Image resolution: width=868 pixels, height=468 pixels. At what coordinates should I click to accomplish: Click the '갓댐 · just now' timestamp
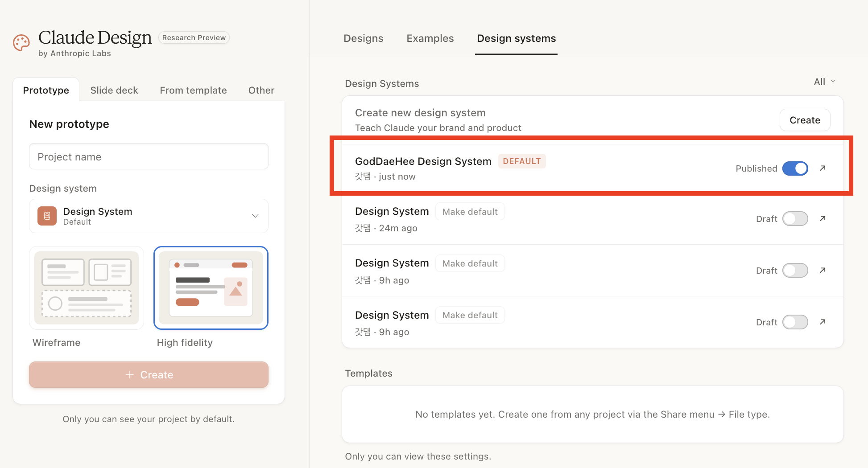click(385, 177)
